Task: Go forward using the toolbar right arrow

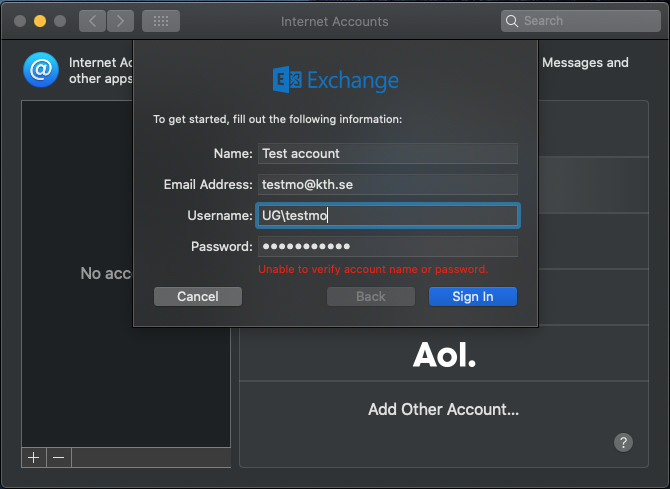Action: 120,20
